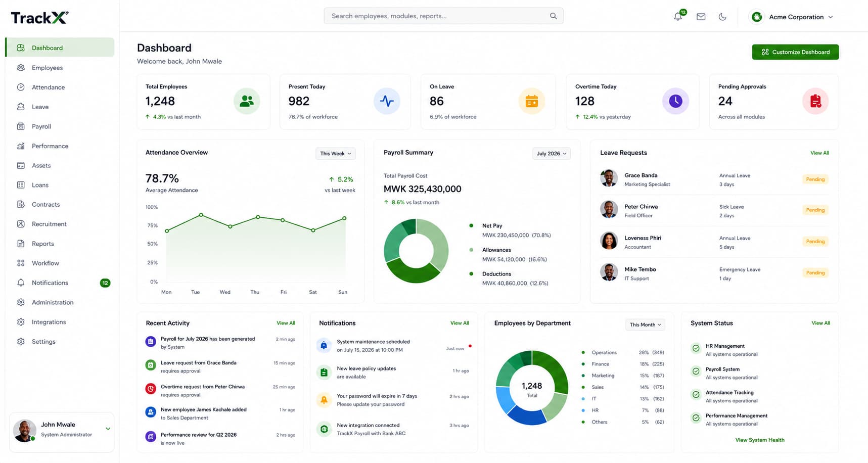Click the Payroll generated activity icon
Viewport: 868px width, 463px height.
(151, 342)
